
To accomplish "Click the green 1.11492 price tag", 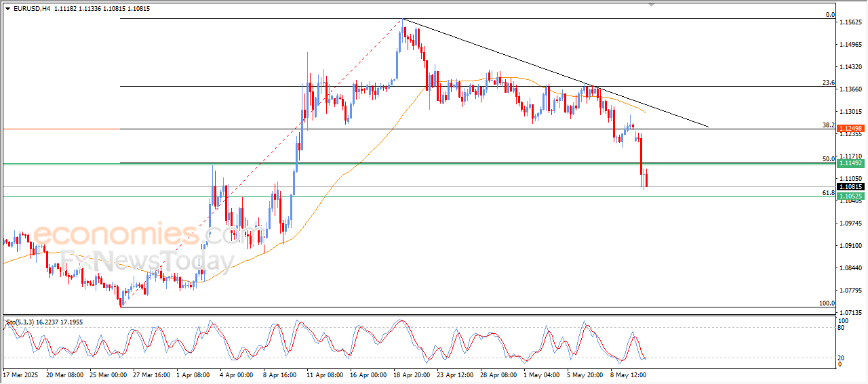I will click(850, 163).
